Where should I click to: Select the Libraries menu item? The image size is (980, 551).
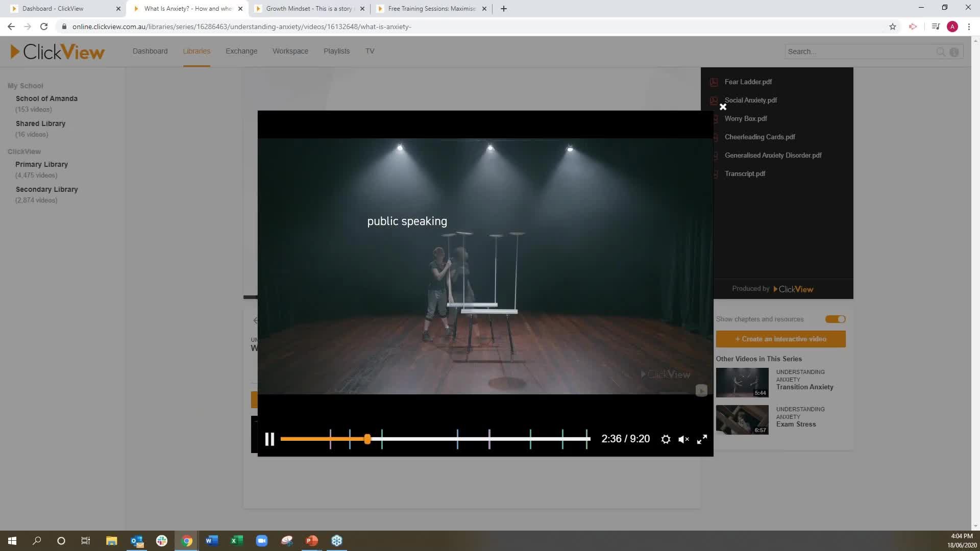pos(197,51)
